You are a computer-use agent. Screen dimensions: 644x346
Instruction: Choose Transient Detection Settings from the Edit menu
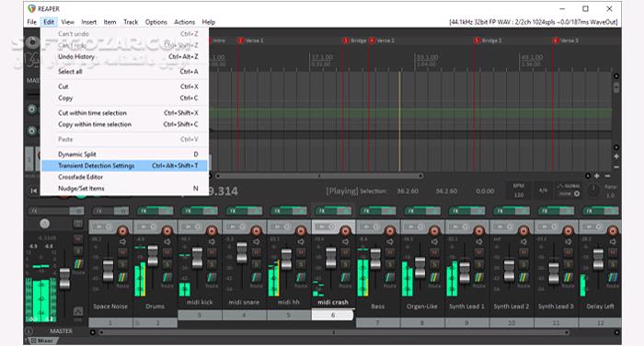click(x=124, y=166)
